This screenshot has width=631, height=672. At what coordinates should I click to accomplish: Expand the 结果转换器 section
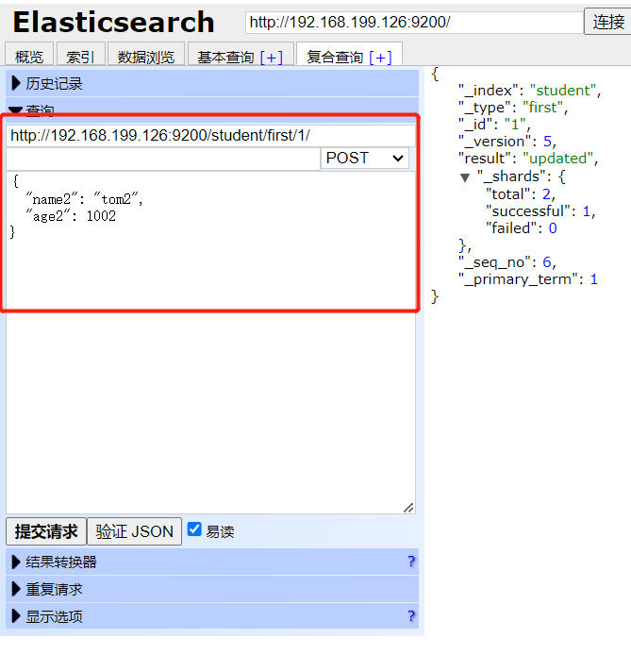tap(212, 562)
